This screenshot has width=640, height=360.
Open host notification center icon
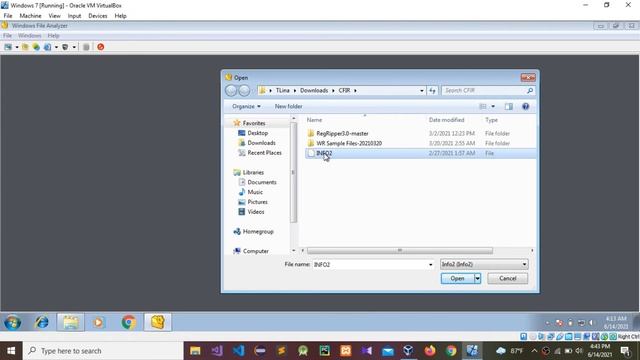[x=625, y=351]
